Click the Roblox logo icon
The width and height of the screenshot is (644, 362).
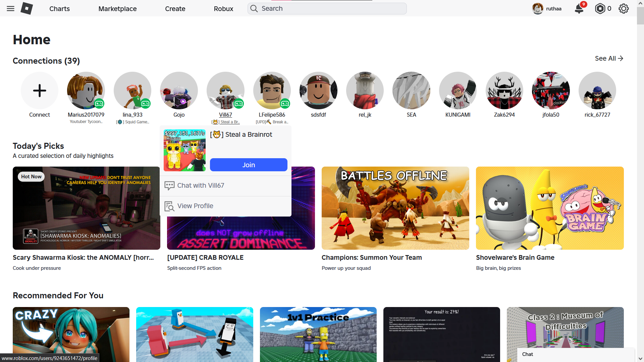26,8
